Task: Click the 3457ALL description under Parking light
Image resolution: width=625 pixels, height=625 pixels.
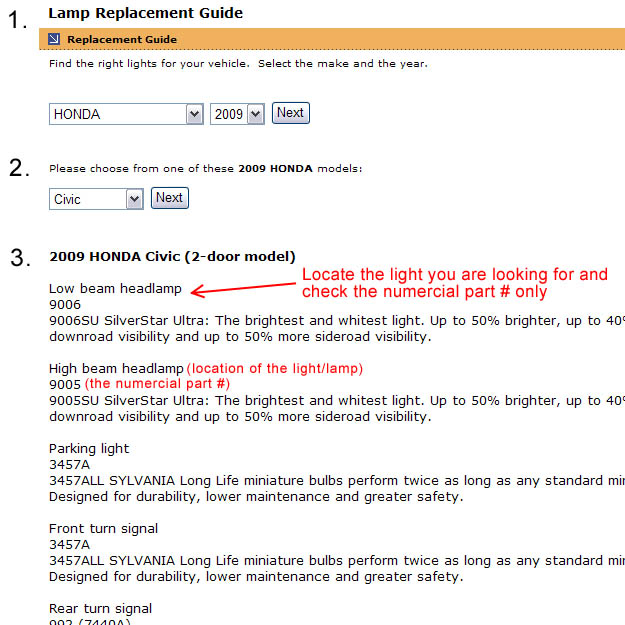Action: (x=337, y=489)
